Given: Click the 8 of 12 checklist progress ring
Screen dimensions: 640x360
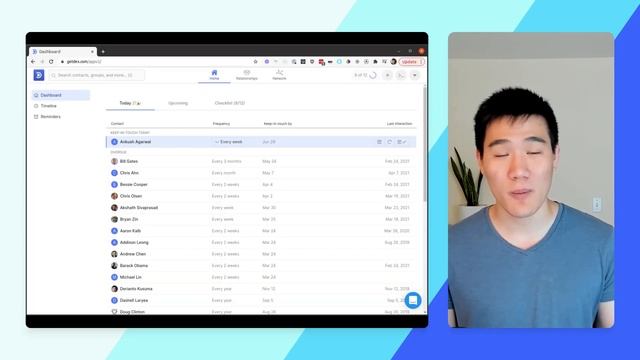Looking at the screenshot, I should (x=373, y=75).
